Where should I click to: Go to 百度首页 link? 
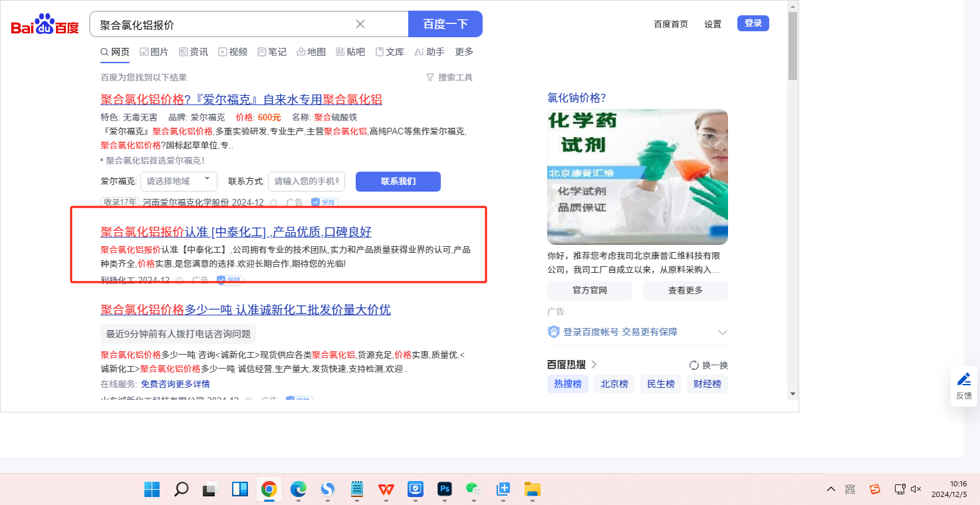click(671, 24)
